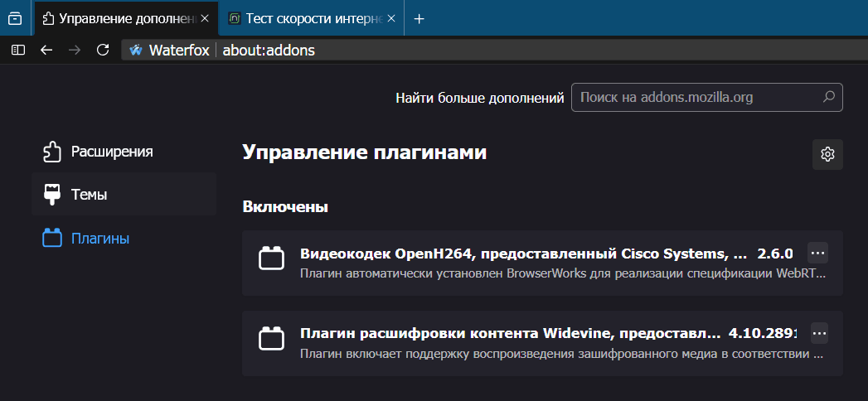The width and height of the screenshot is (868, 401).
Task: Focus the 'Поиск на addons.mozilla.org' search field
Action: click(707, 97)
